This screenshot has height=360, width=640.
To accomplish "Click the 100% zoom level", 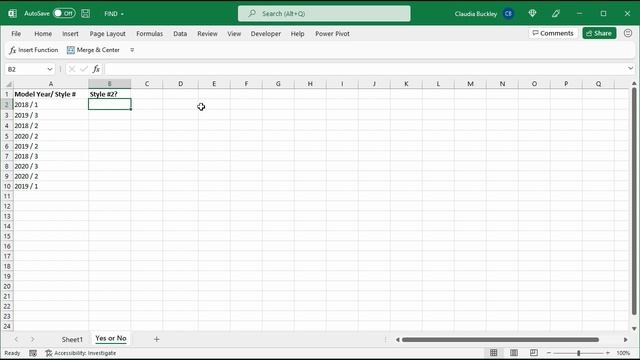I will point(623,353).
